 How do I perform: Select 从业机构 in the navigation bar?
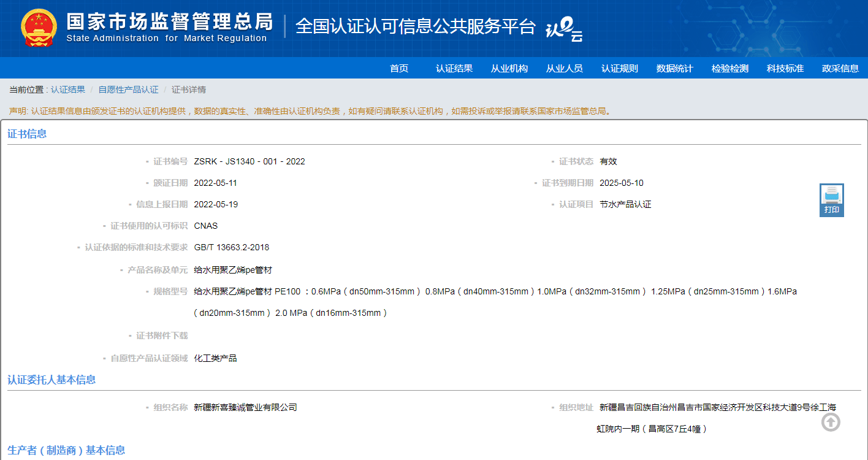pos(509,68)
